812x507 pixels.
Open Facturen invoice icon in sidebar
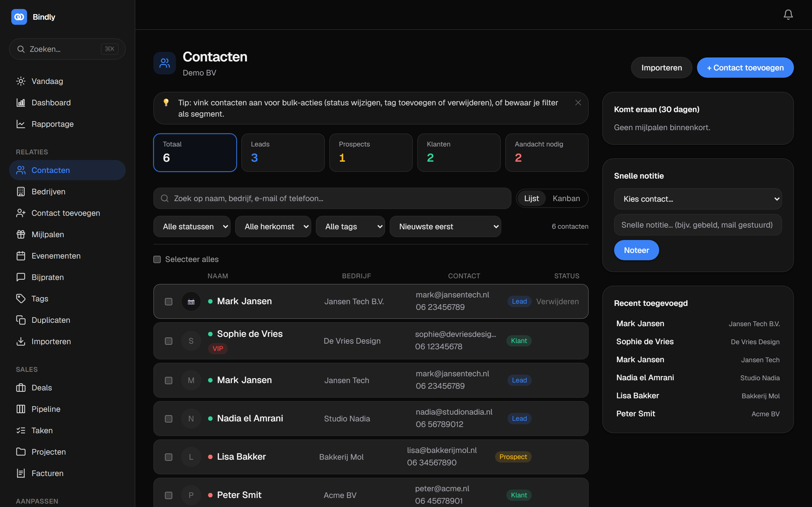[21, 473]
